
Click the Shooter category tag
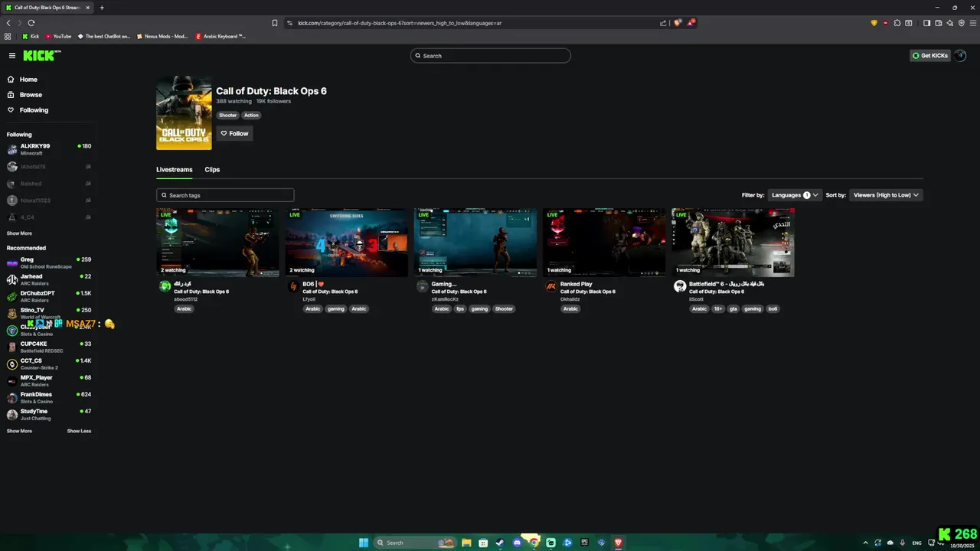click(228, 116)
